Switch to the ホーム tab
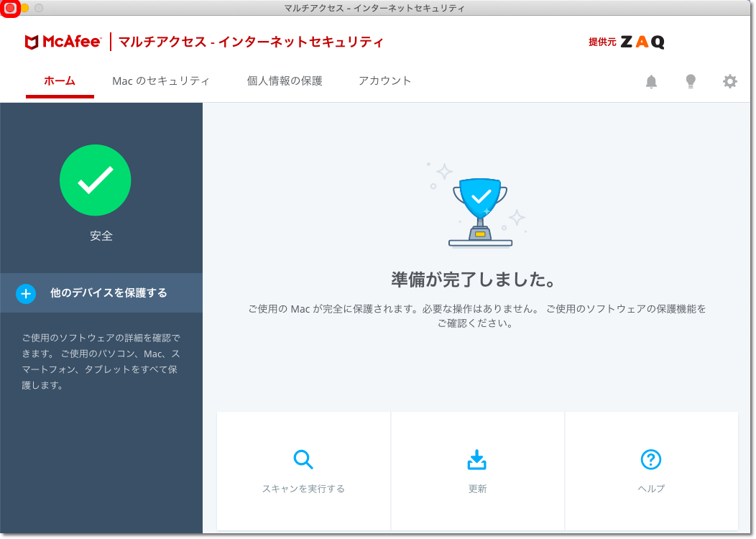Viewport: 756px width, 539px height. [x=60, y=81]
